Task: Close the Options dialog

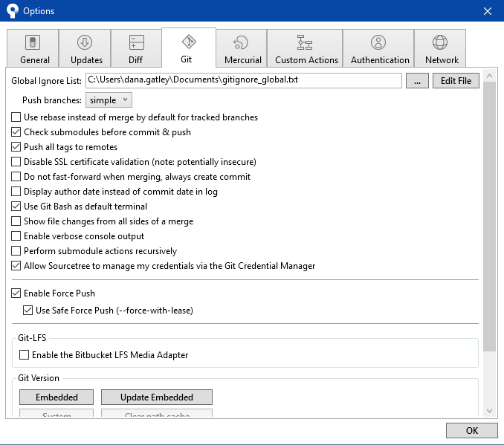Action: coord(488,11)
